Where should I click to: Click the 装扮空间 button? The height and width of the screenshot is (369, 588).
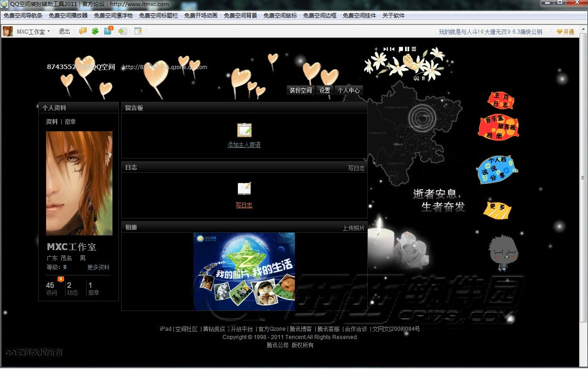tap(300, 90)
